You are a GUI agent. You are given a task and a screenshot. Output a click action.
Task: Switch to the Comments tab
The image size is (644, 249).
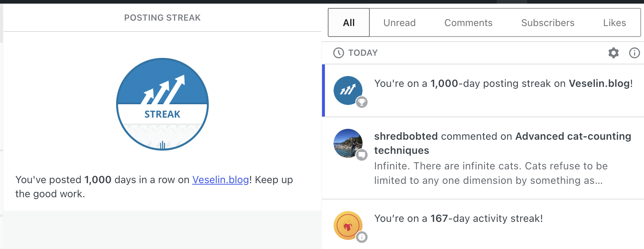[468, 23]
